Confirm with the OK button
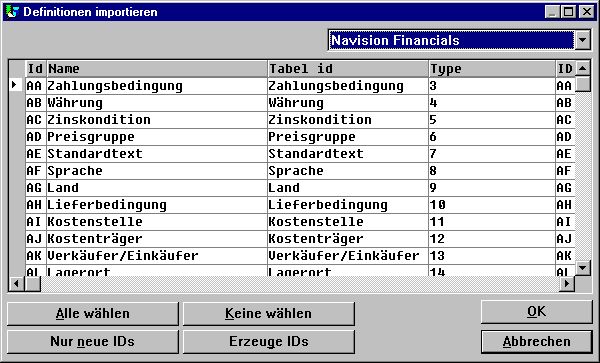 point(536,312)
